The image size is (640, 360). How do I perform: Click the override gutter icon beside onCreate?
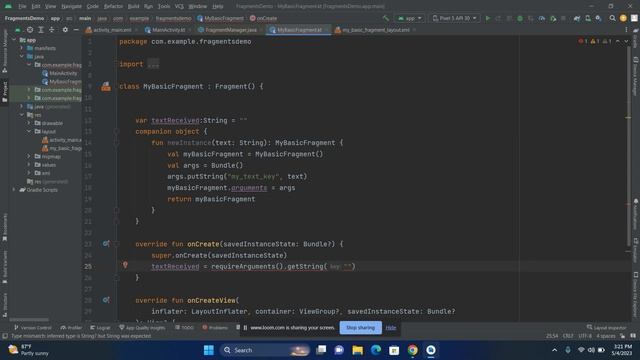pos(106,244)
